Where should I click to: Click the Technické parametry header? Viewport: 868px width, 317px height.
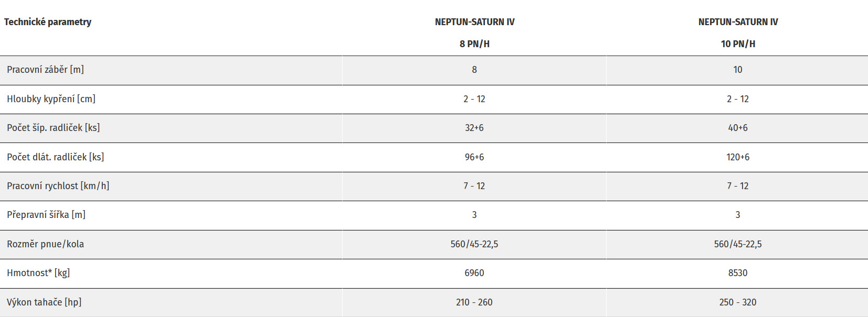pos(48,22)
